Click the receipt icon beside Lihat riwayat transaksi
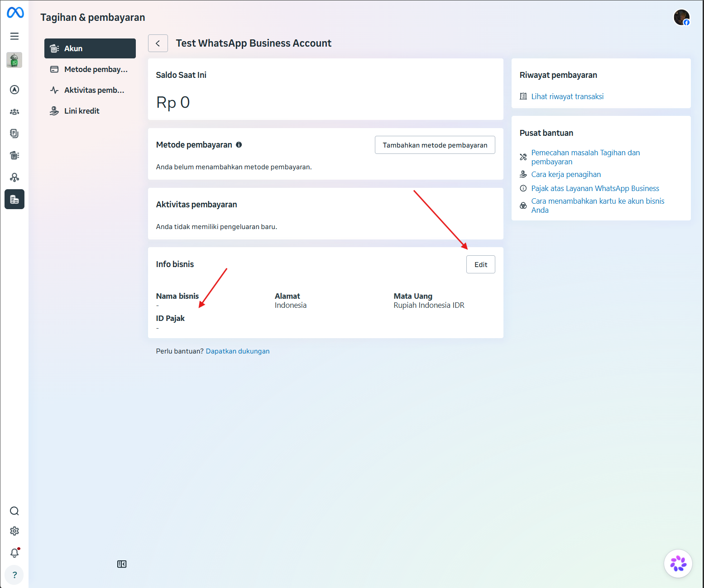This screenshot has width=704, height=588. [523, 96]
